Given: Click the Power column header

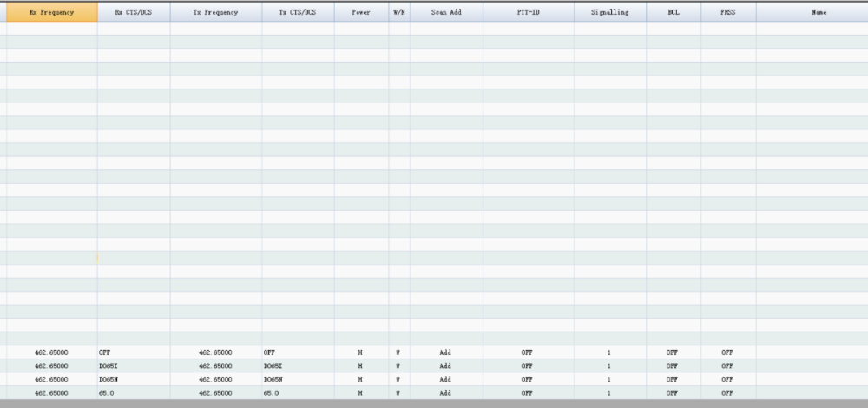Looking at the screenshot, I should click(361, 13).
